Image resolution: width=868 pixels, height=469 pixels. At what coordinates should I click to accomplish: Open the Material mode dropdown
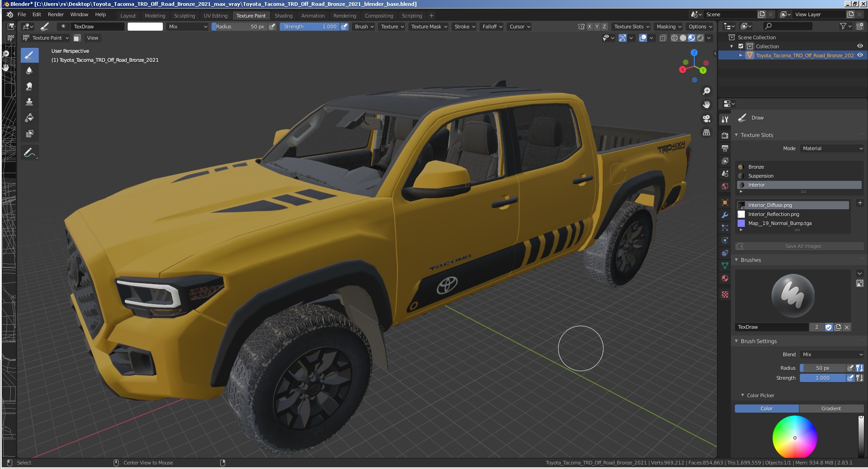pyautogui.click(x=832, y=148)
